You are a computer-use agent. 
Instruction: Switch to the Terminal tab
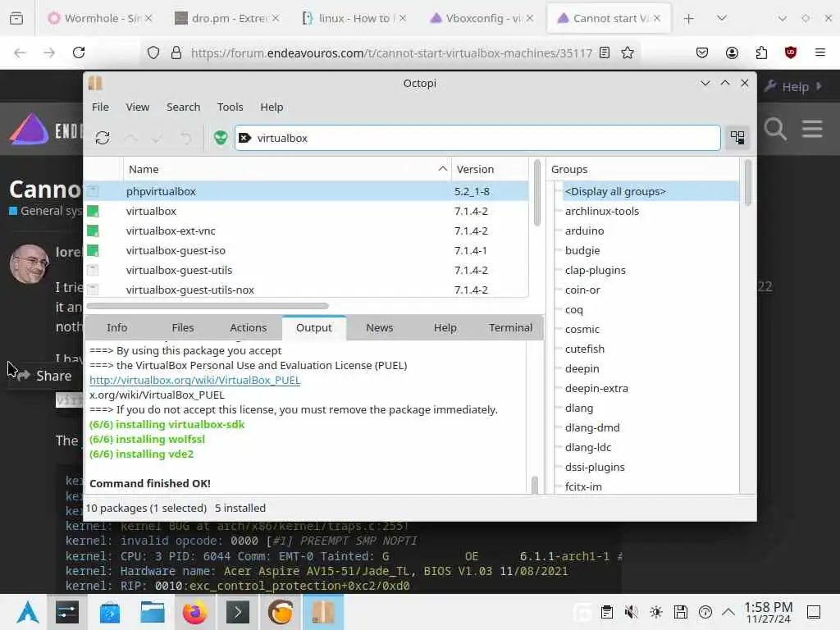click(510, 328)
